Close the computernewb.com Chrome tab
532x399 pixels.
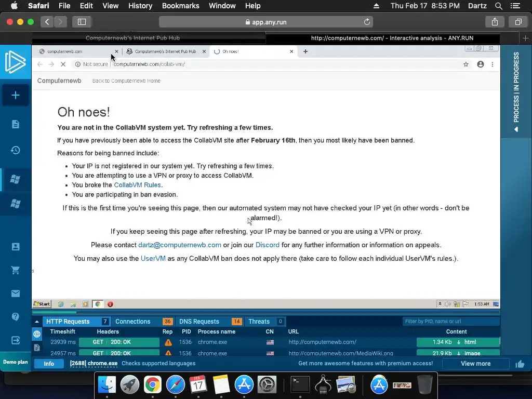pos(116,51)
